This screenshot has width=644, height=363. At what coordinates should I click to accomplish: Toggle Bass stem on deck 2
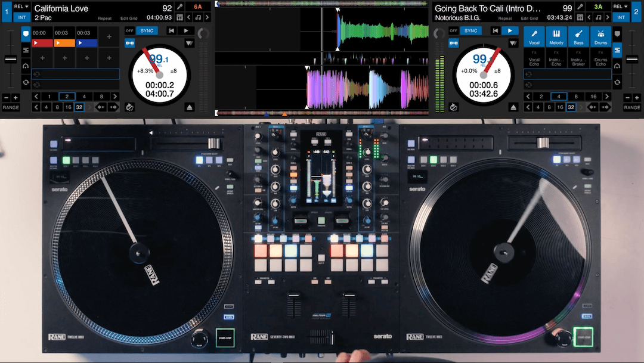[578, 37]
